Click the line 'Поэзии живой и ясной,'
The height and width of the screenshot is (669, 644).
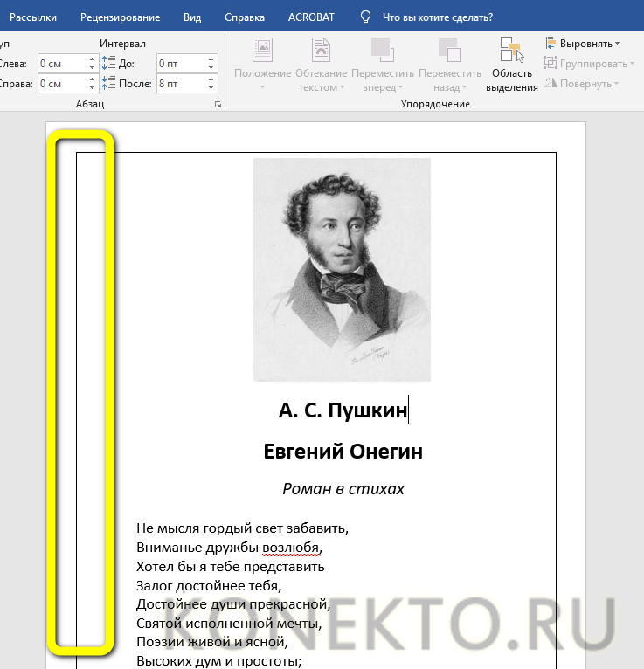[212, 642]
